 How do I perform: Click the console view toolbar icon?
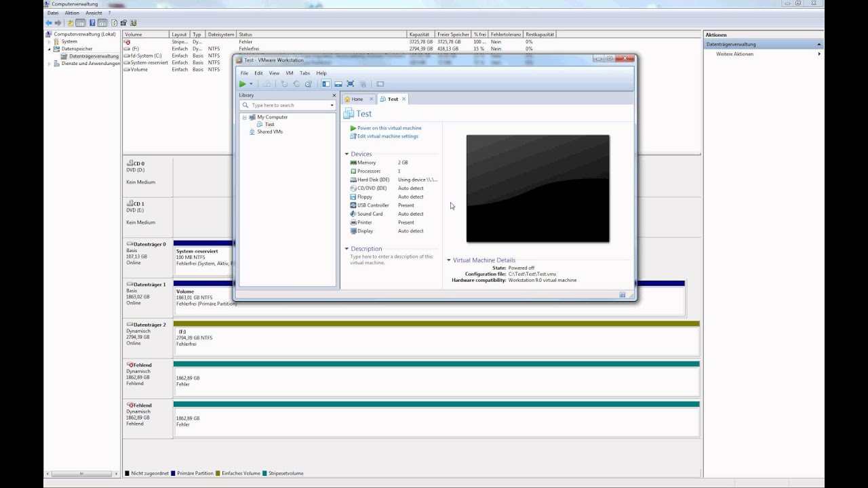pyautogui.click(x=380, y=84)
